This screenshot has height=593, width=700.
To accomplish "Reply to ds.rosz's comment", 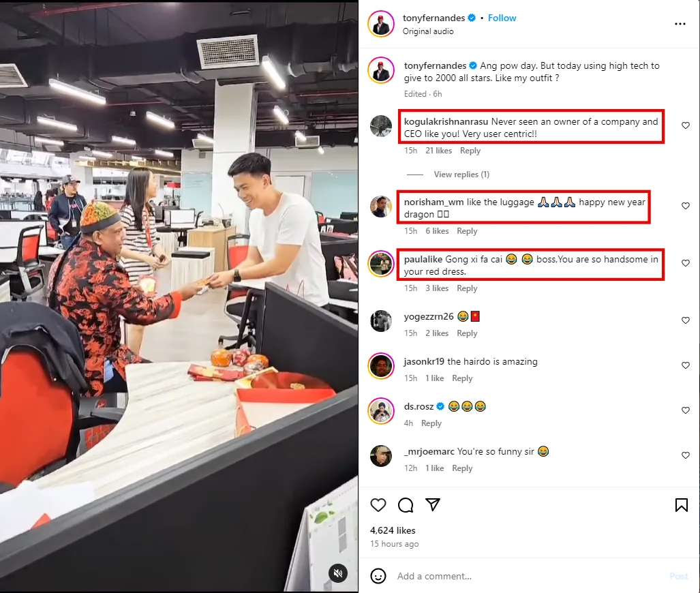I will point(431,423).
